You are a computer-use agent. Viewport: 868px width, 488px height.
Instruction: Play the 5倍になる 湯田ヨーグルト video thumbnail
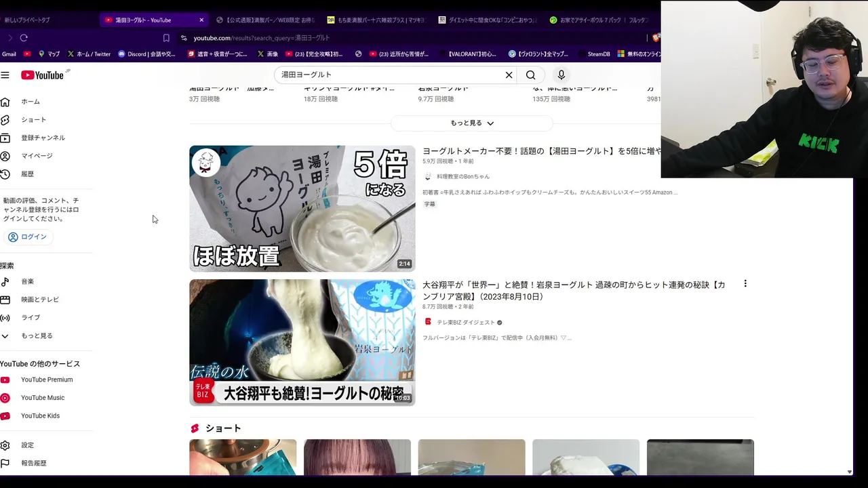pos(302,208)
